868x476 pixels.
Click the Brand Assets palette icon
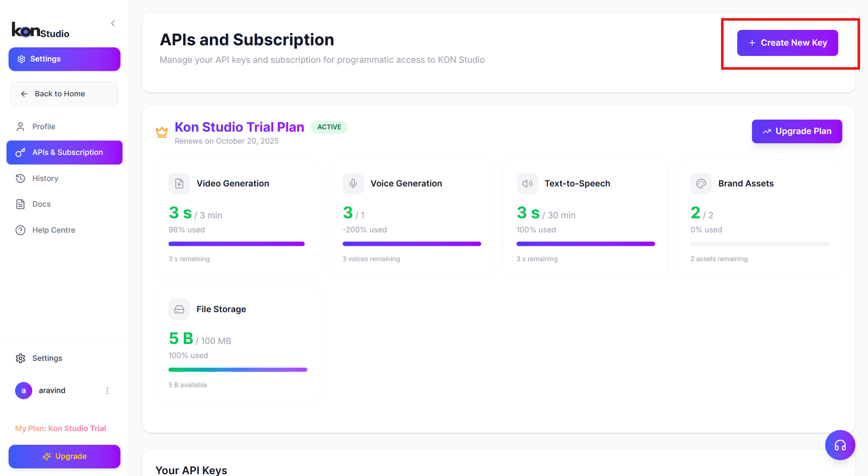701,184
